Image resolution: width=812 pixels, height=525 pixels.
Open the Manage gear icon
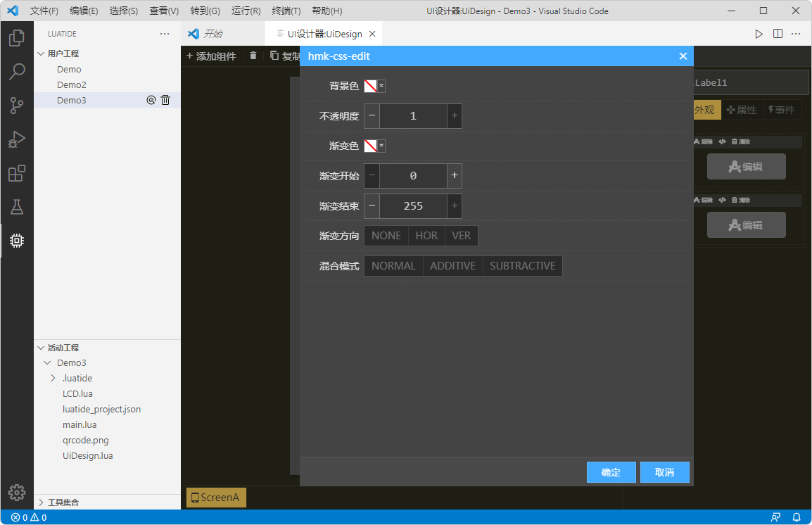pos(17,493)
